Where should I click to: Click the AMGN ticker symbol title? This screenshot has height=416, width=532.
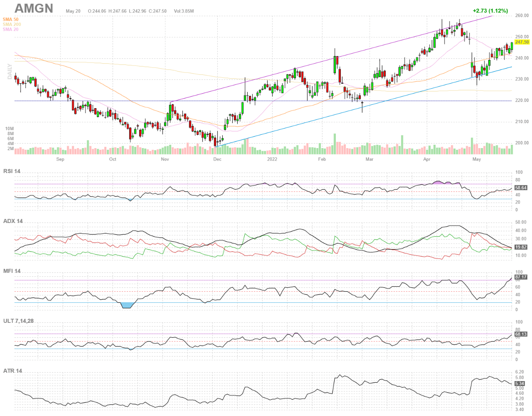click(x=34, y=8)
